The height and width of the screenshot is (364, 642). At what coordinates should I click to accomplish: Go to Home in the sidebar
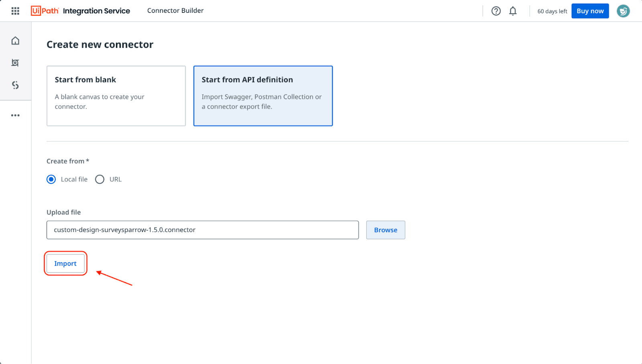(15, 41)
